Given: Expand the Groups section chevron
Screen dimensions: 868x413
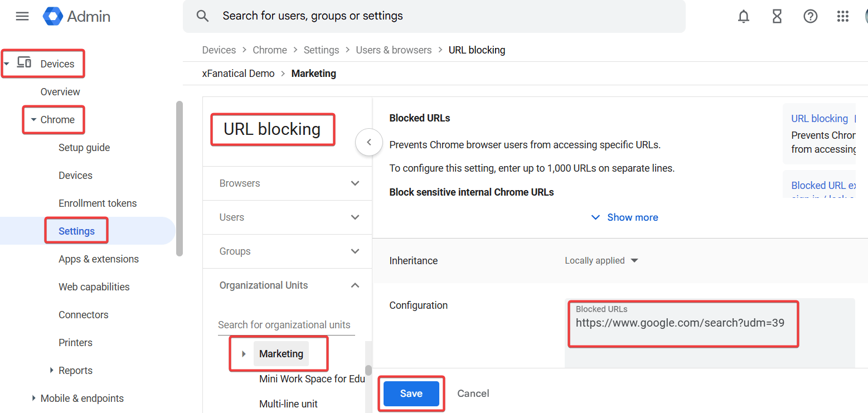Looking at the screenshot, I should [355, 251].
